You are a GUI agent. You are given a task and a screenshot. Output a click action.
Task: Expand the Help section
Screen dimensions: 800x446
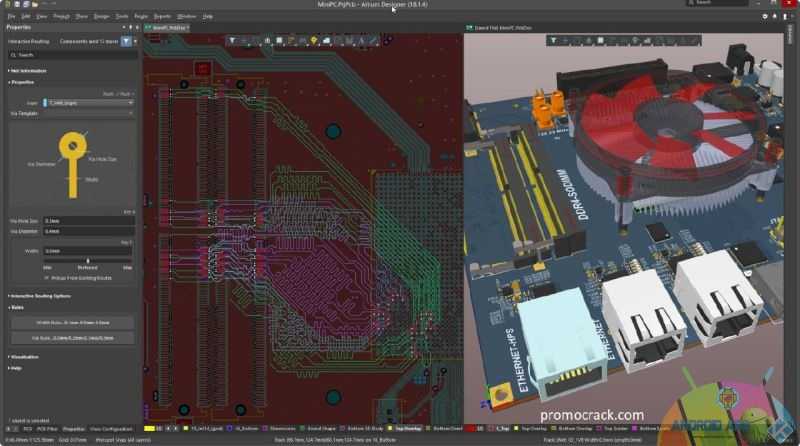click(15, 368)
